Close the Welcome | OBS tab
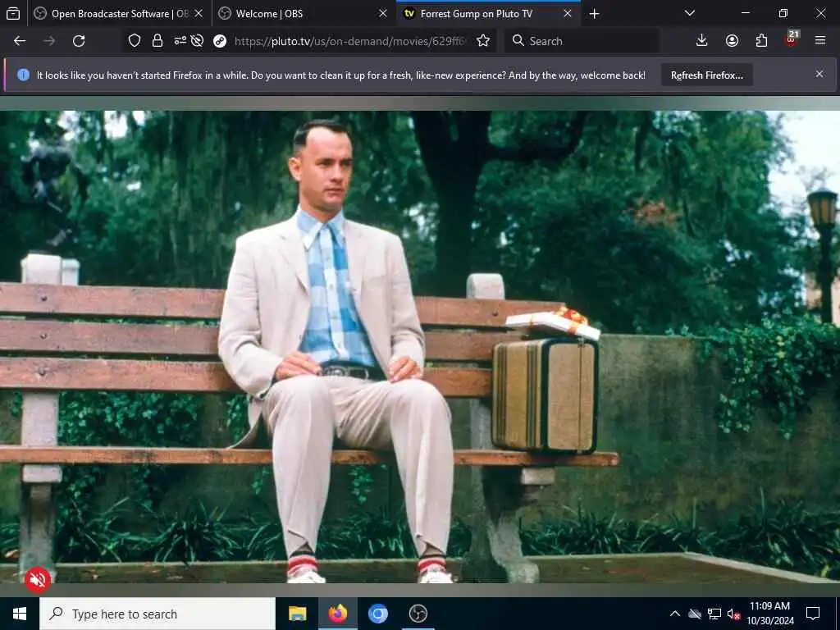Viewport: 840px width, 630px height. point(383,13)
